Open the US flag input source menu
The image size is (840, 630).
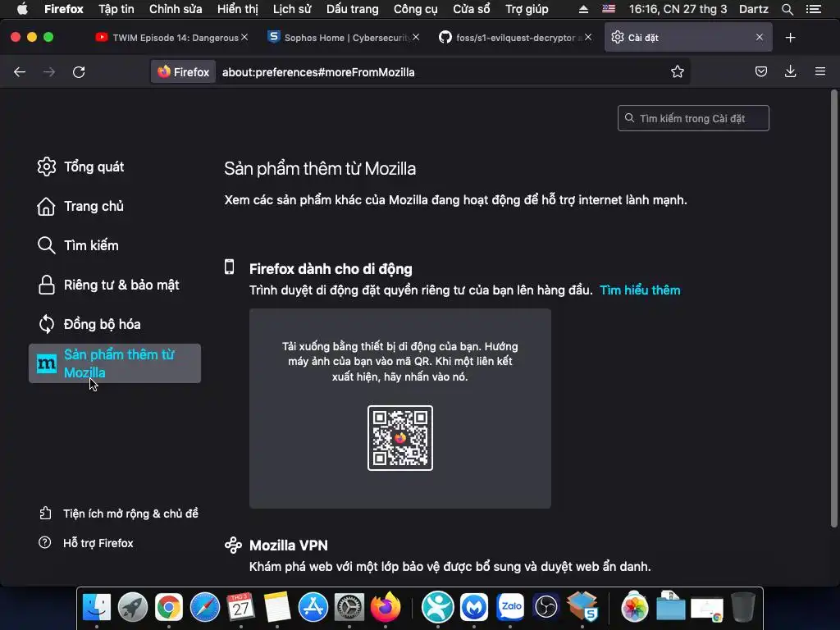[x=609, y=9]
